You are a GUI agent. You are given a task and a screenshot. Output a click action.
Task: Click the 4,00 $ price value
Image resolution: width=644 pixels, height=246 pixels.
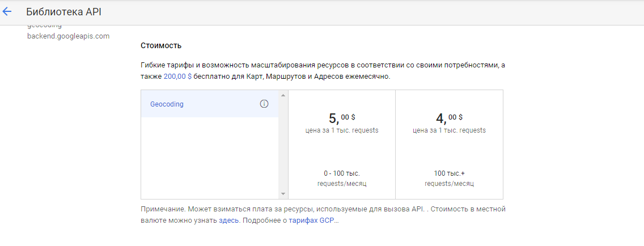coord(450,118)
